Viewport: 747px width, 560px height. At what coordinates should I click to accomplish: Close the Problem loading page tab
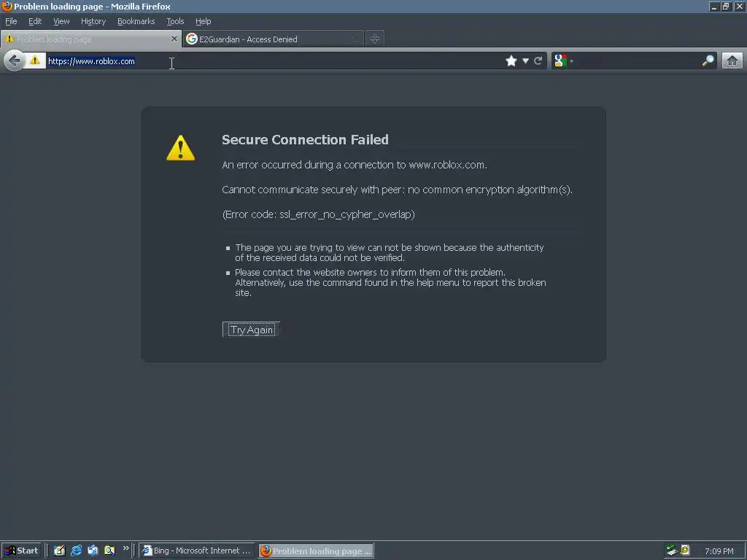point(174,39)
